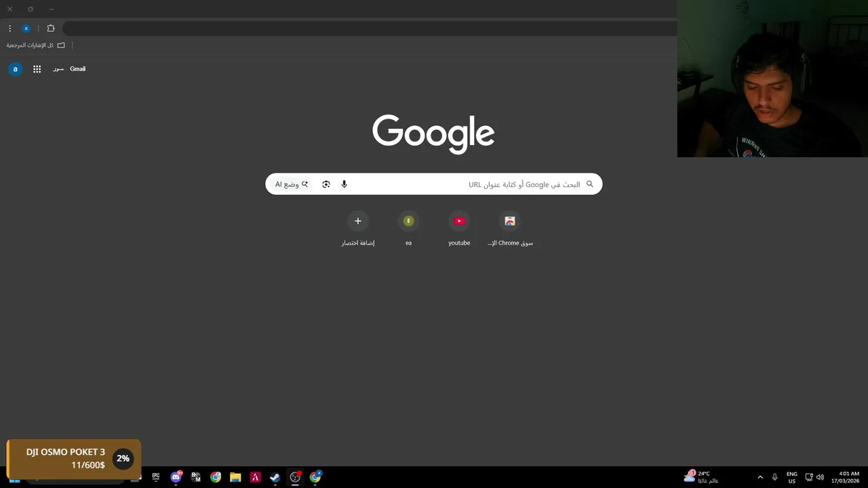Click the 2% progress badge

(123, 459)
